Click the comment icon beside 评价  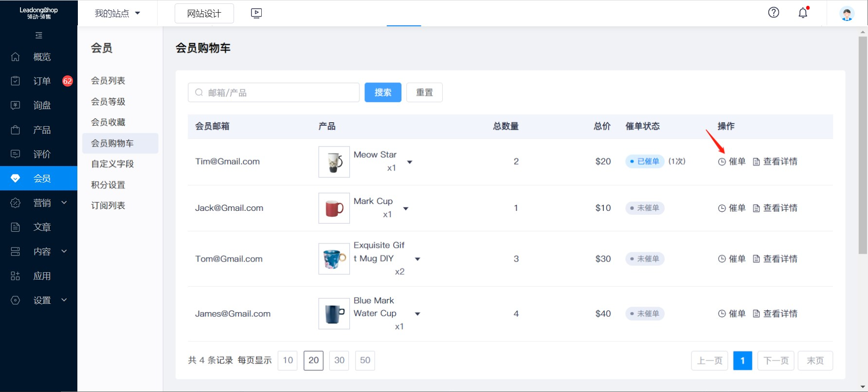[x=16, y=154]
